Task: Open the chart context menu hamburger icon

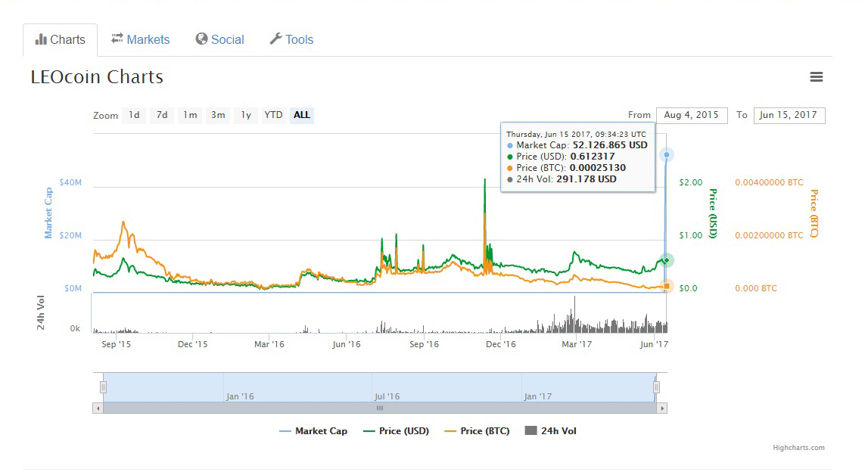Action: (816, 77)
